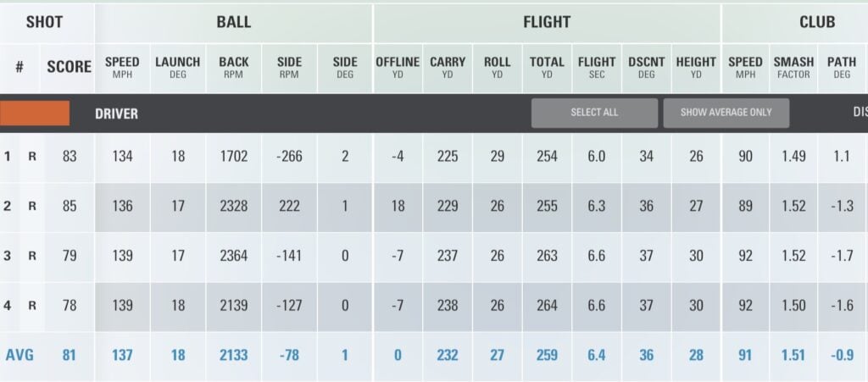Screen dimensions: 868x382
Task: Click the FLIGHT section header
Action: point(547,22)
